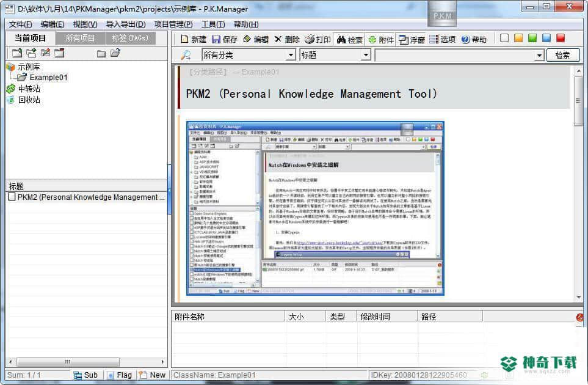
Task: Click the edit category icon in left panel toolbar
Action: (45, 53)
